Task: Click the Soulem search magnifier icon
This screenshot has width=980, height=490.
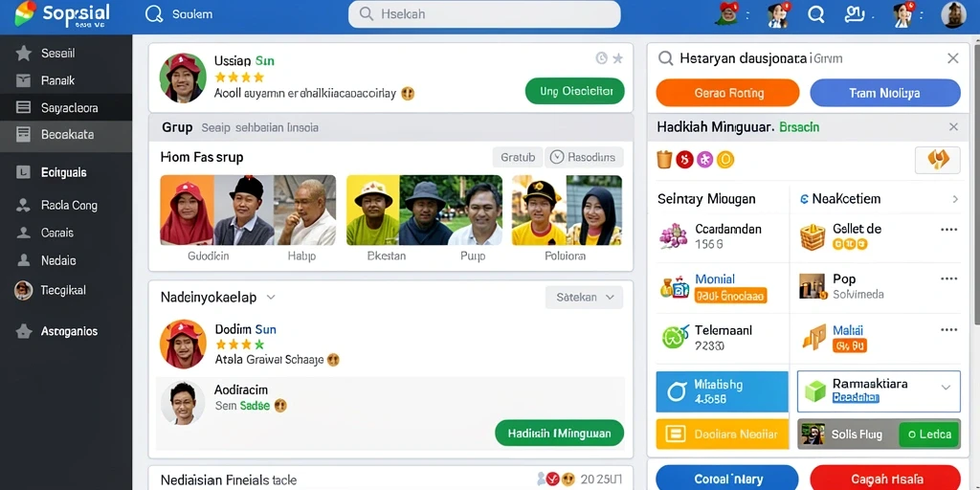Action: click(153, 13)
